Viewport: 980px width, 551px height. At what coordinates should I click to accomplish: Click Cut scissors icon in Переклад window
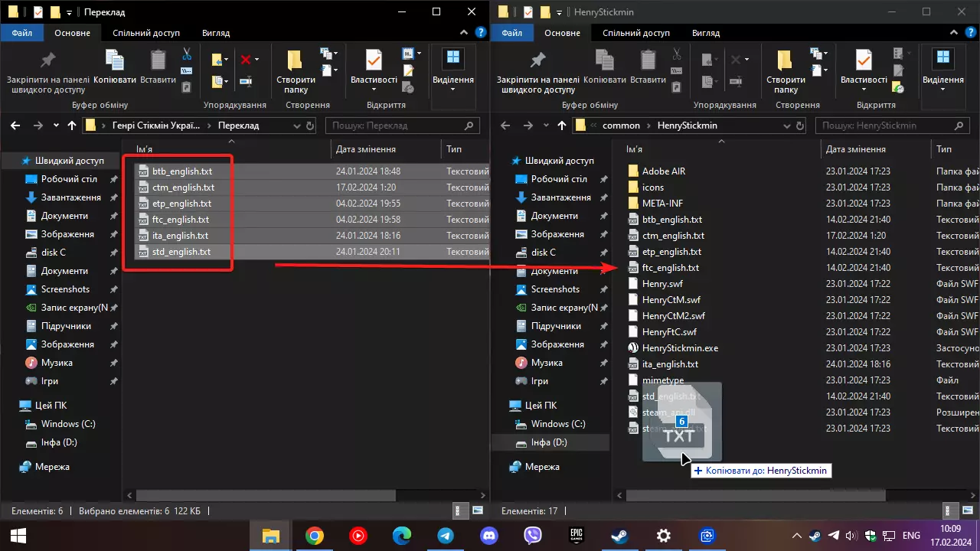pyautogui.click(x=186, y=54)
